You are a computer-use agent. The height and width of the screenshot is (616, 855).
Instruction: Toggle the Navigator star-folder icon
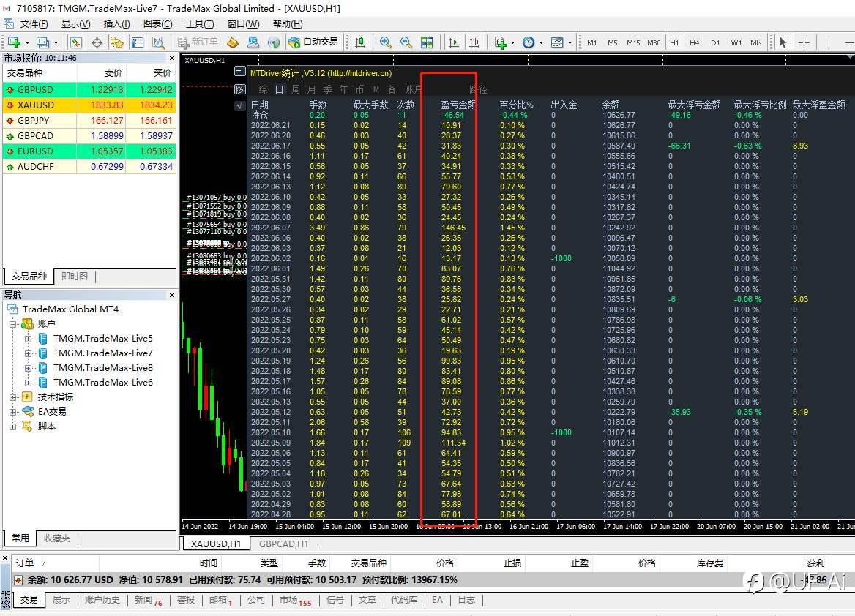(x=116, y=42)
